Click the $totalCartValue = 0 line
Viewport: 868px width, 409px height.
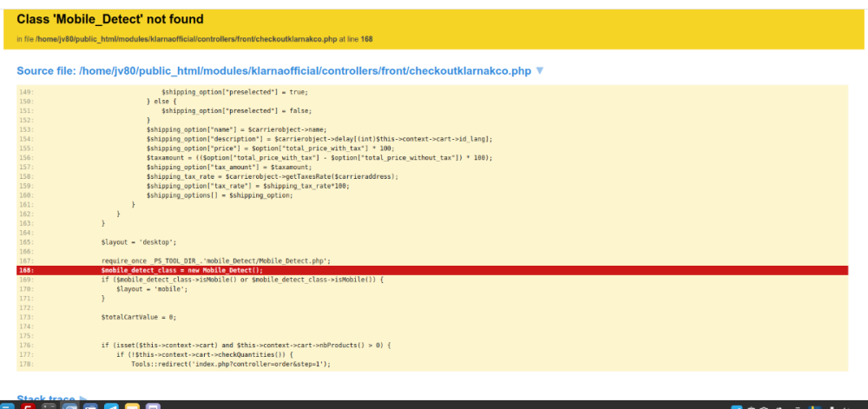pyautogui.click(x=139, y=317)
